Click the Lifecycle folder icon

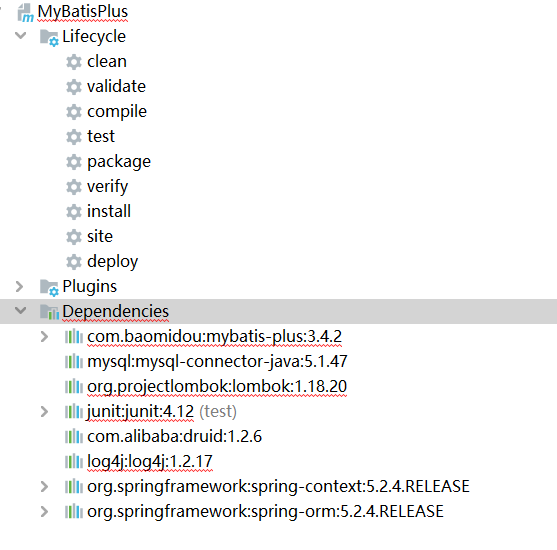tap(49, 37)
